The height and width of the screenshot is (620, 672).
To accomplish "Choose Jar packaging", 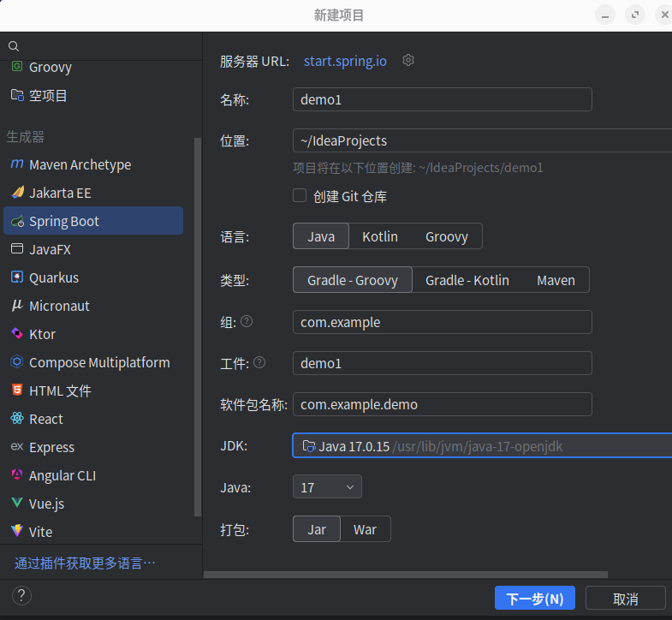I will click(x=317, y=529).
